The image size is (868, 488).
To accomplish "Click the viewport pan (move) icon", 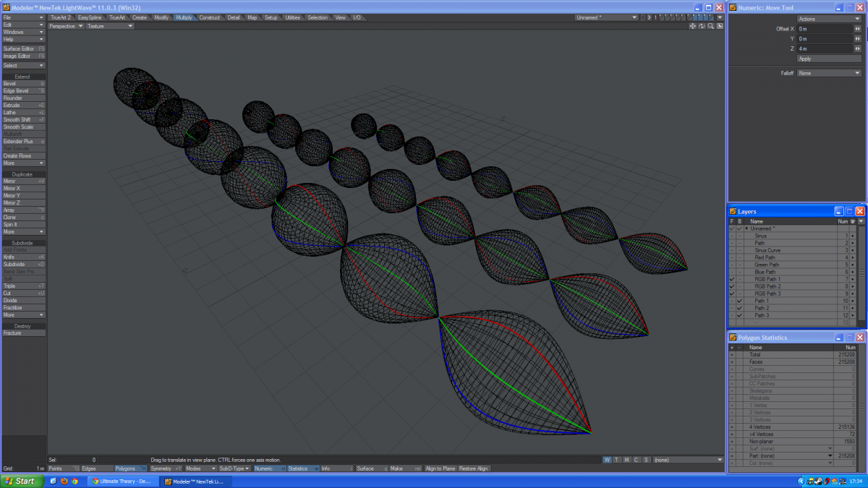I will point(692,26).
